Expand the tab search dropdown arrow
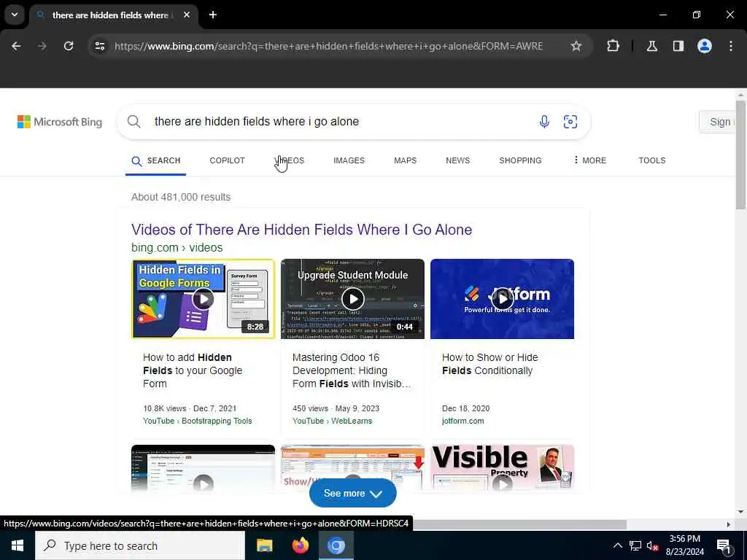This screenshot has height=560, width=747. pyautogui.click(x=15, y=15)
